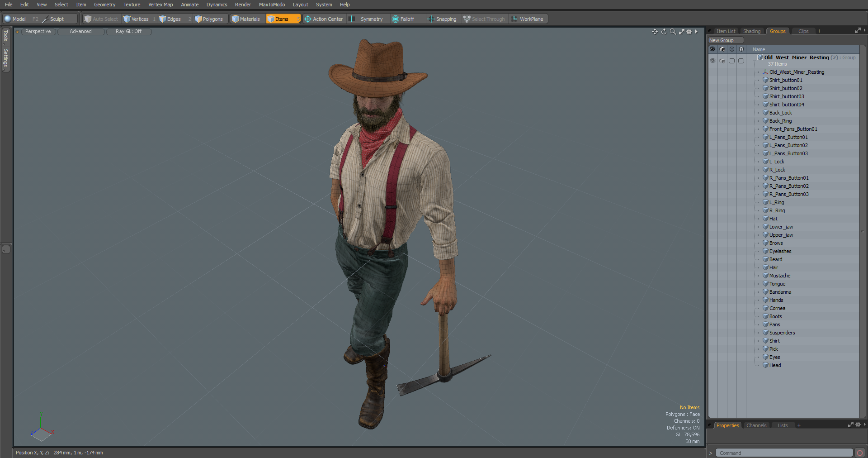
Task: Click the solid cube column header
Action: point(741,49)
